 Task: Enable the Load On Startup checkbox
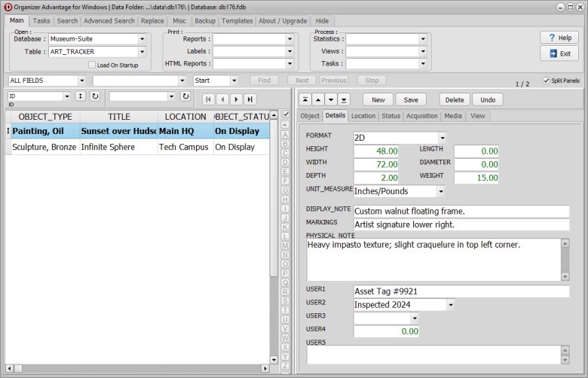(92, 65)
